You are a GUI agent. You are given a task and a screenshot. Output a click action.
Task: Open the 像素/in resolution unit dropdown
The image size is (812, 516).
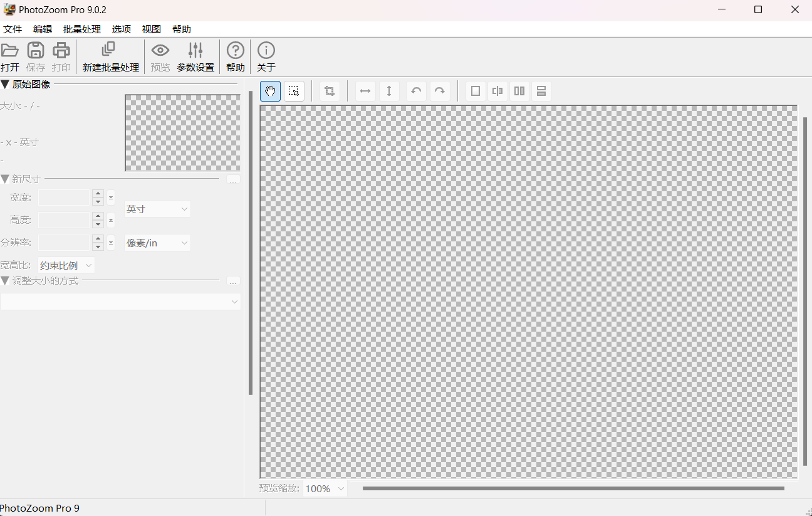[x=157, y=243]
